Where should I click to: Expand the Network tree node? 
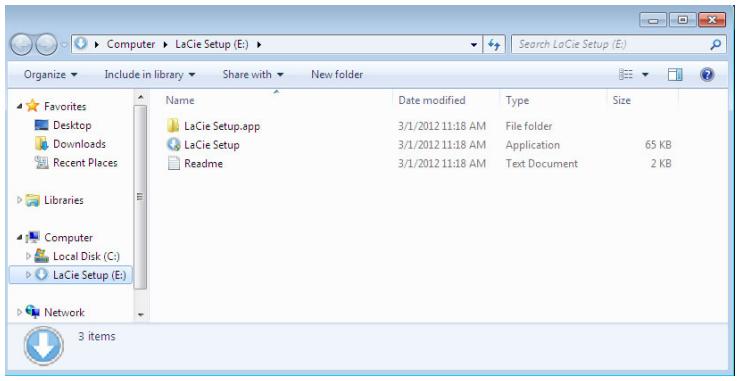point(19,312)
